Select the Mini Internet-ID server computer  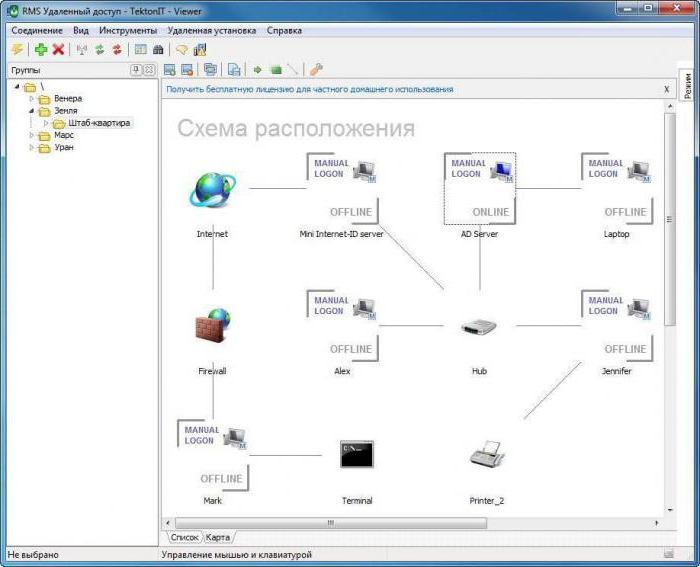[x=342, y=188]
